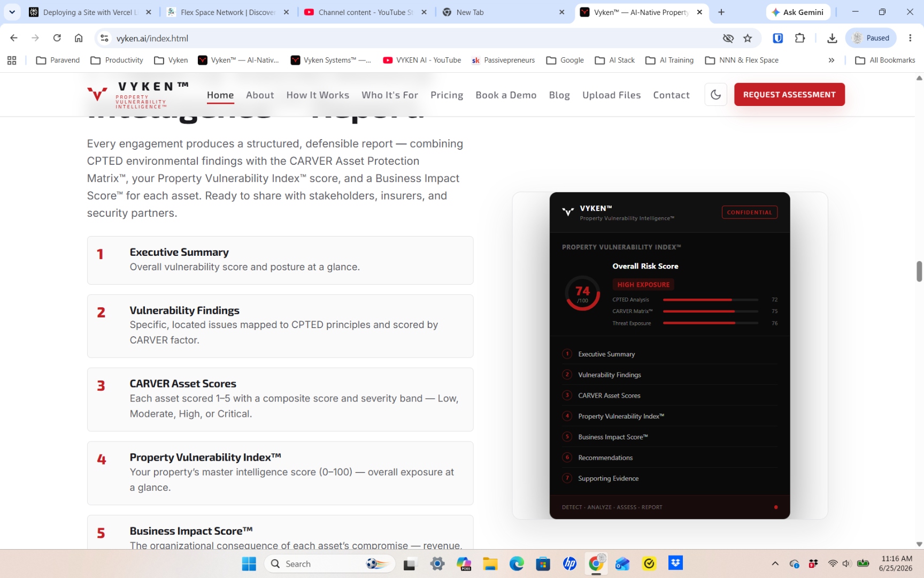Open the Extensions puzzle icon
Screen dimensions: 924x578
[800, 38]
